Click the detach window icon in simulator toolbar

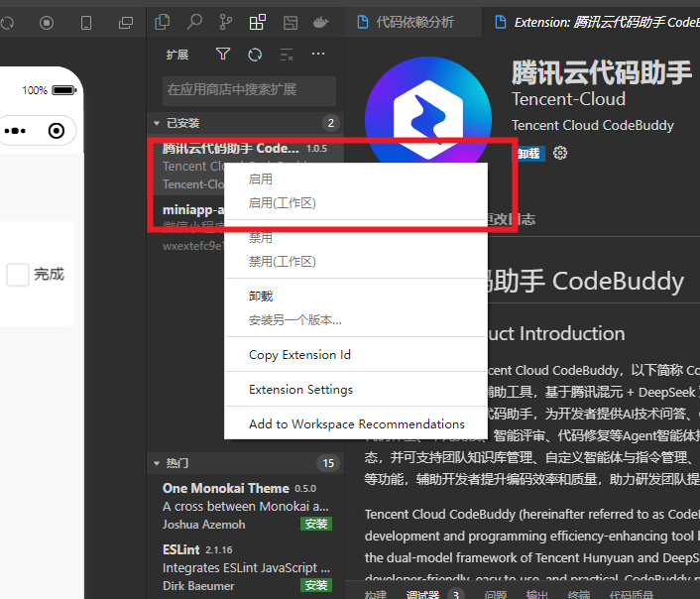pyautogui.click(x=126, y=23)
